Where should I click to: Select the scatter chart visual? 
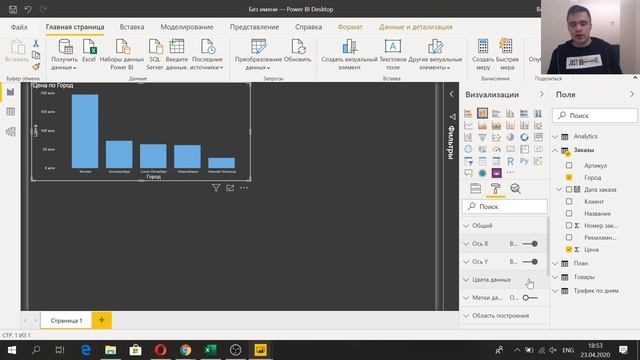point(496,137)
